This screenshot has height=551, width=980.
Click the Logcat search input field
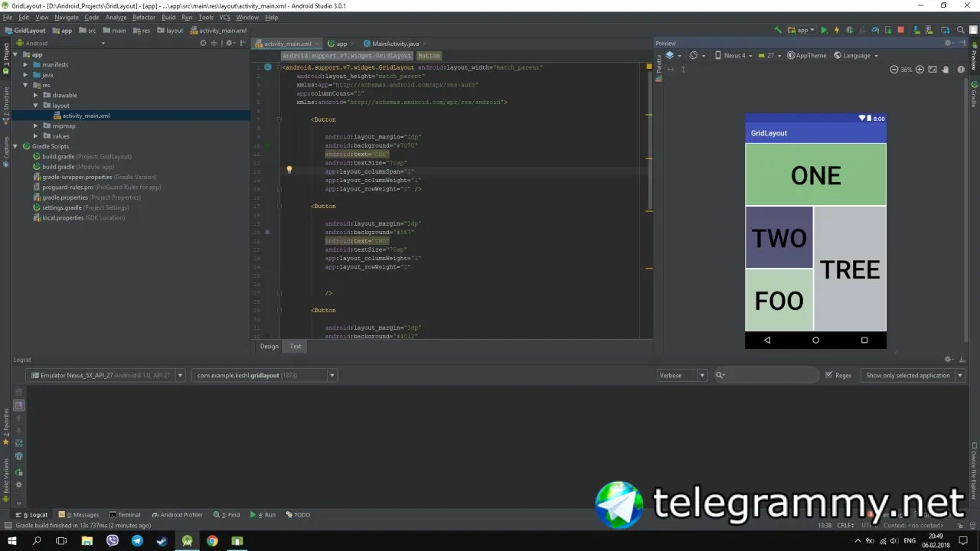(766, 375)
